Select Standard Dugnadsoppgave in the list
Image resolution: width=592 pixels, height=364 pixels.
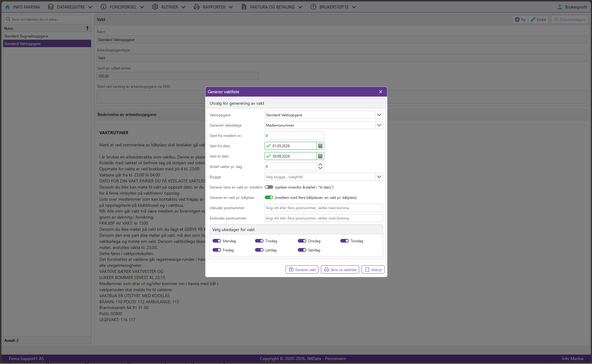click(x=47, y=36)
